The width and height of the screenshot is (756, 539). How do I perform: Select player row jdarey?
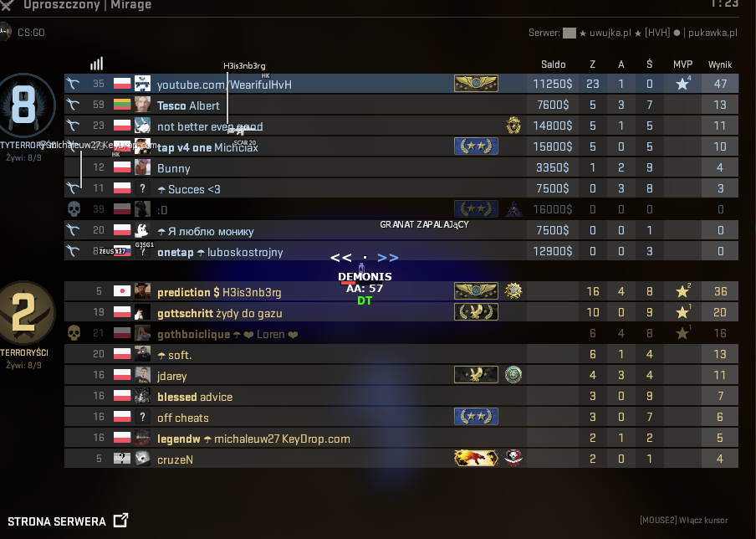click(x=401, y=375)
